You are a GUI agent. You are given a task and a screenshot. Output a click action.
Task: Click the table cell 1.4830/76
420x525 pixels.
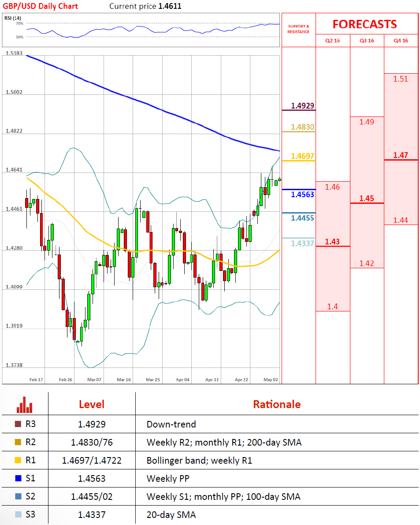click(x=92, y=442)
